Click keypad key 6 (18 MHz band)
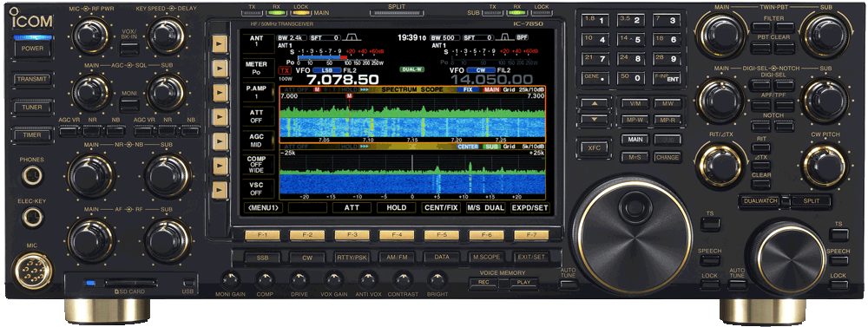Screen dimensions: 868x327 pyautogui.click(x=666, y=40)
